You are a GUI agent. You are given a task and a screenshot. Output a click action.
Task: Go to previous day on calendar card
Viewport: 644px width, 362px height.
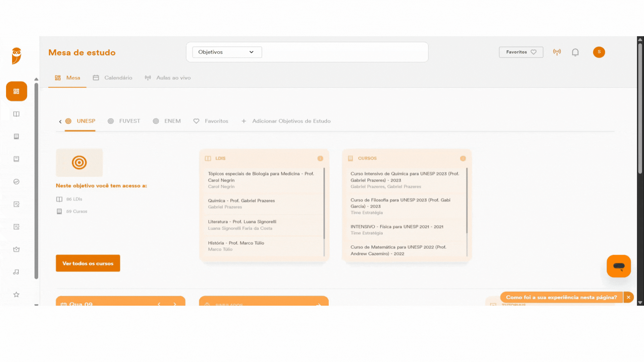coord(159,304)
